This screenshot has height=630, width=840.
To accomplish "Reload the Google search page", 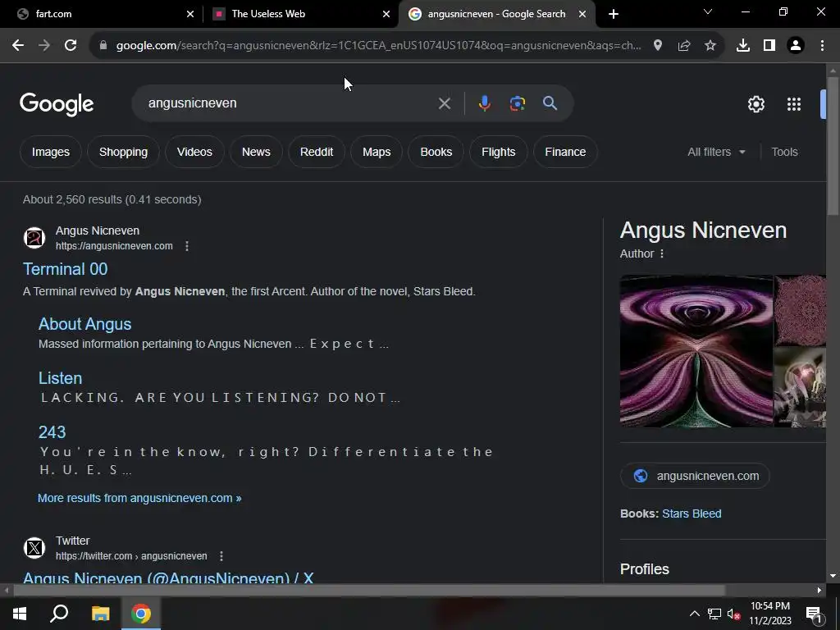I will 71,46.
